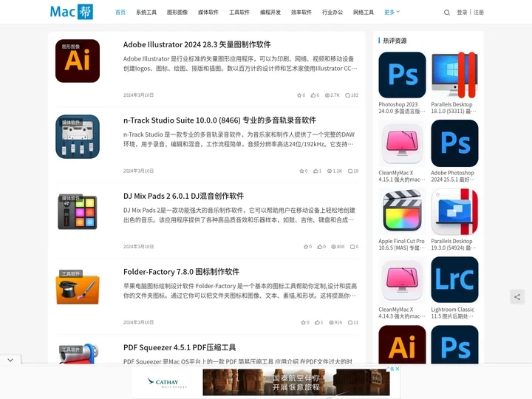Click Photoshop 2023 24.0.0 sidebar caption
Screen dimensions: 532x399
[402, 108]
